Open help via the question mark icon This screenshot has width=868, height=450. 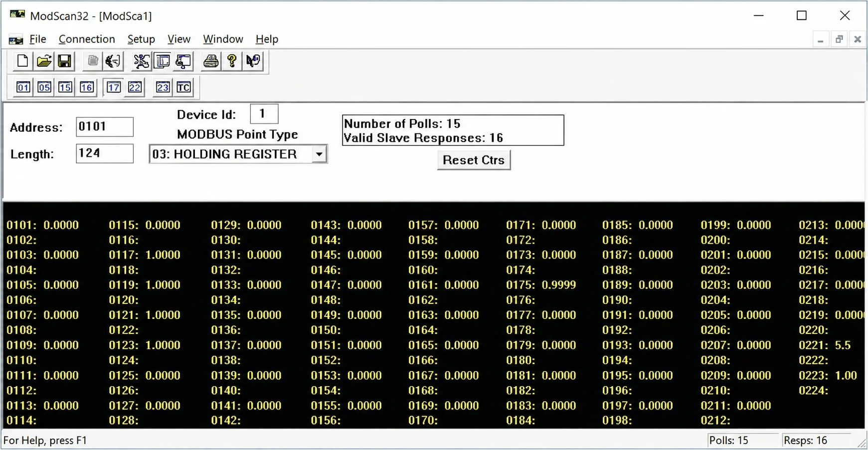232,61
